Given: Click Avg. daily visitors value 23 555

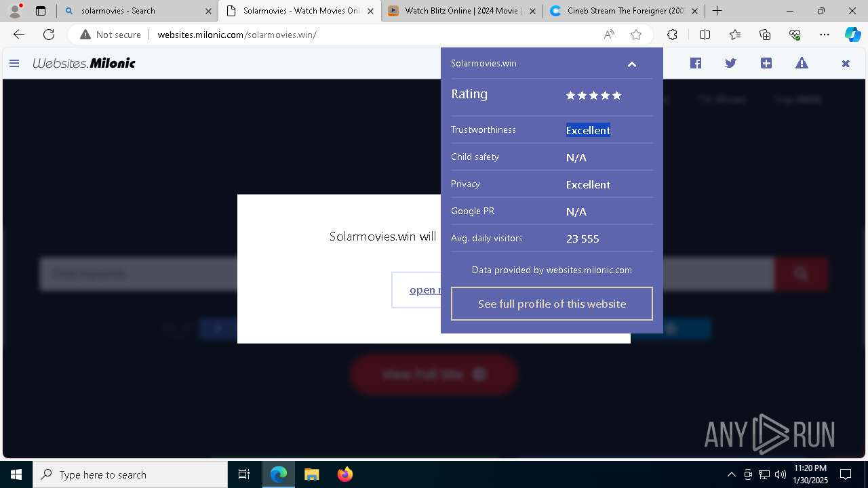Looking at the screenshot, I should tap(583, 239).
